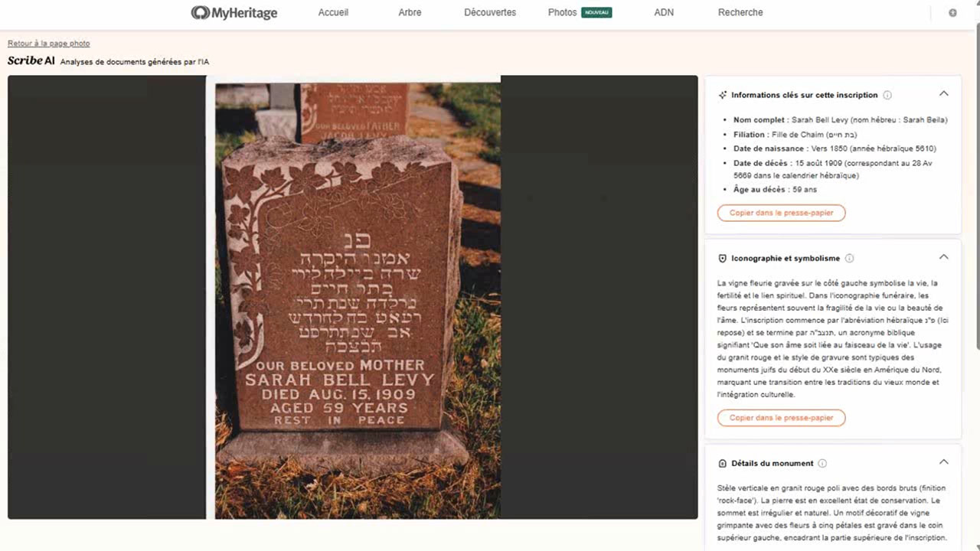Open the info tooltip next to Détails du monument
980x551 pixels.
[822, 463]
